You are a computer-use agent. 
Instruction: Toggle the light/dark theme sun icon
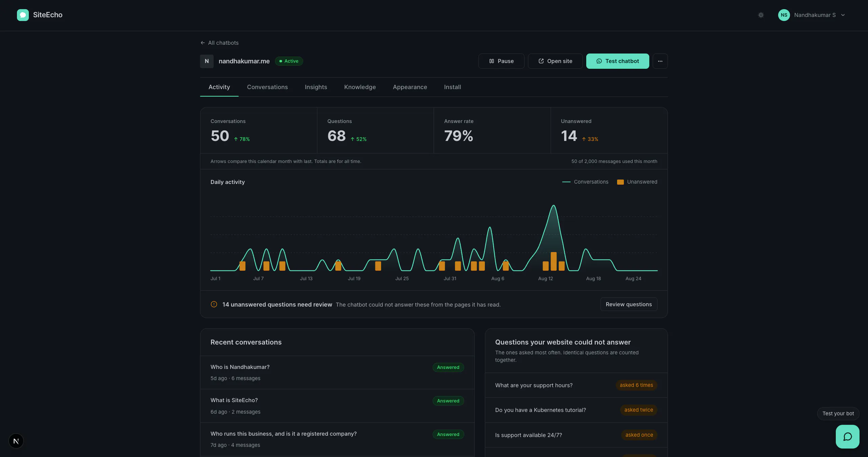click(x=761, y=15)
